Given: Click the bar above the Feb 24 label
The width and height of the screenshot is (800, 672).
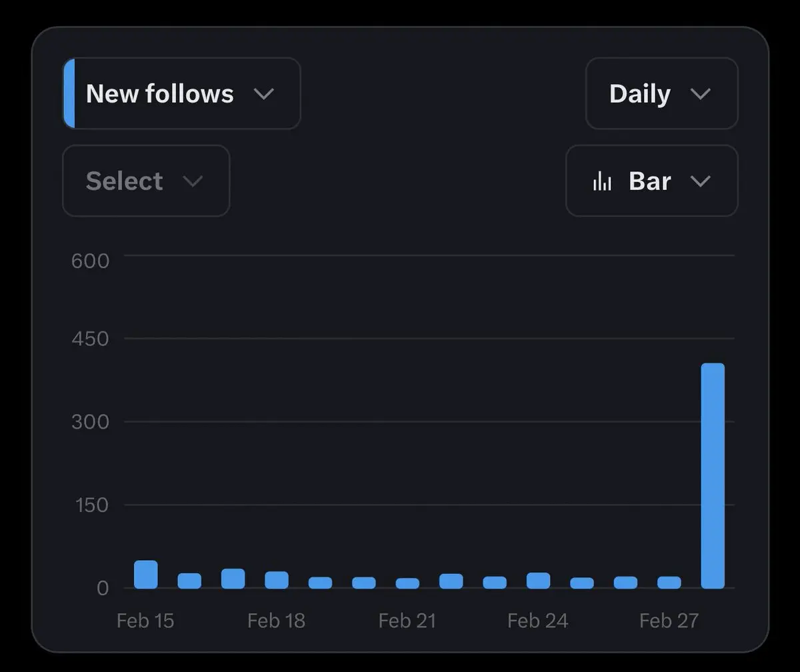Looking at the screenshot, I should [538, 581].
